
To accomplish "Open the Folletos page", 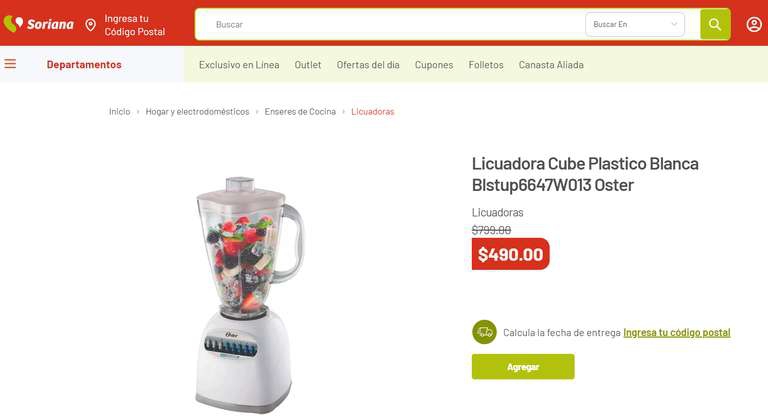I will pos(486,65).
